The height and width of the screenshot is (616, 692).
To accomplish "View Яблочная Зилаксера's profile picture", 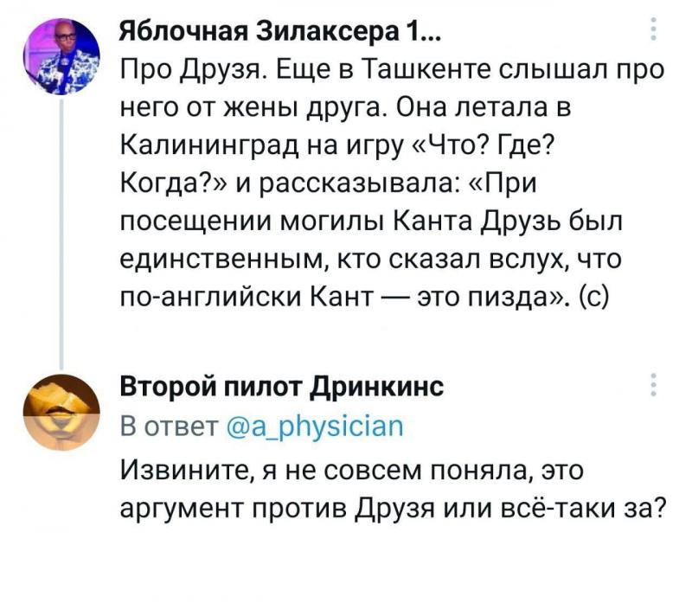I will (x=61, y=56).
